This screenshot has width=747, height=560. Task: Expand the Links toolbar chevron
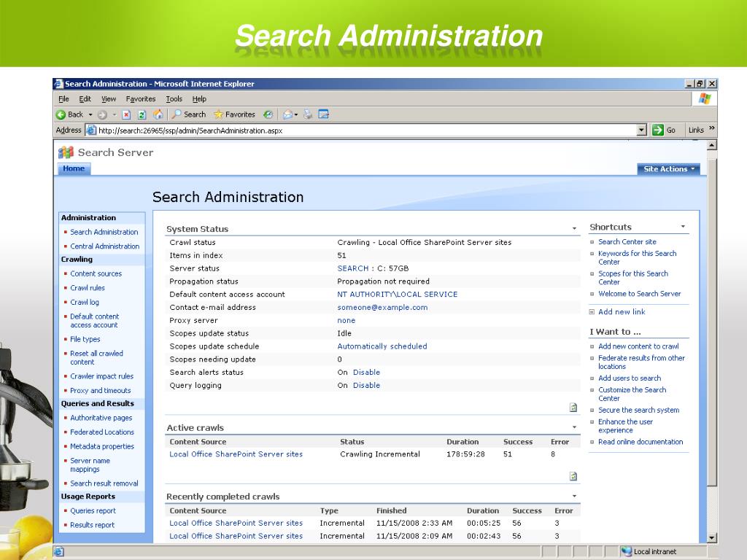click(x=711, y=128)
